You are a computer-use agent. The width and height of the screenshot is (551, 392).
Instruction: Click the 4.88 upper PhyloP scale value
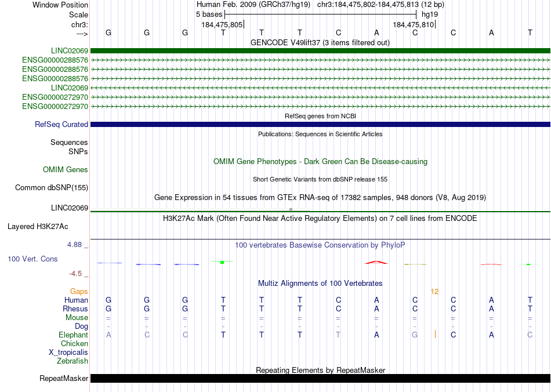point(74,245)
